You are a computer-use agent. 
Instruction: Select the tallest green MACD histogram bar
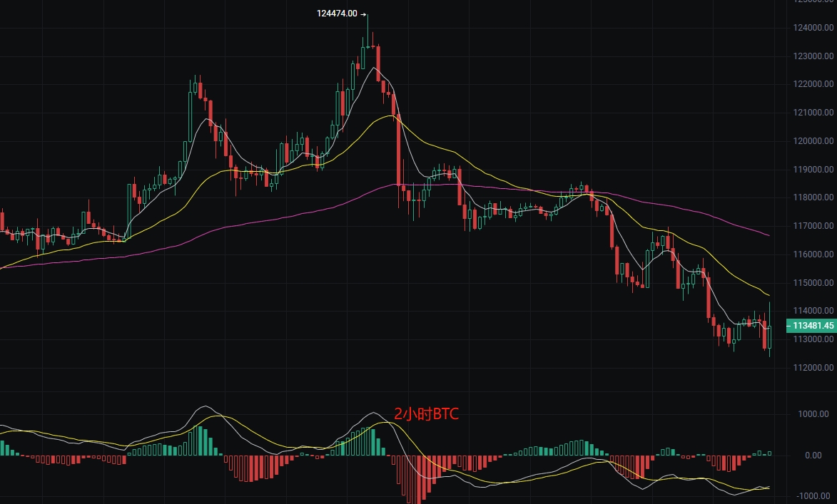click(x=200, y=441)
